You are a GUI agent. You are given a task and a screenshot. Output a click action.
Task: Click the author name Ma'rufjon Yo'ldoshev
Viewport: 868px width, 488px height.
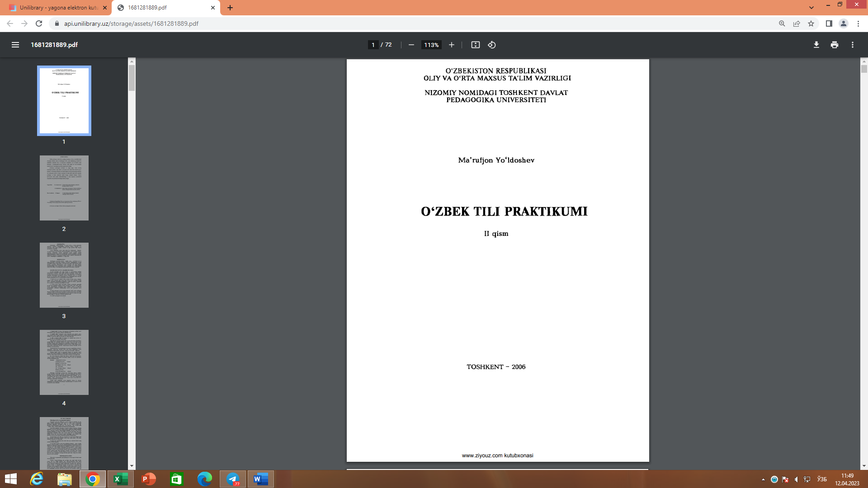496,160
